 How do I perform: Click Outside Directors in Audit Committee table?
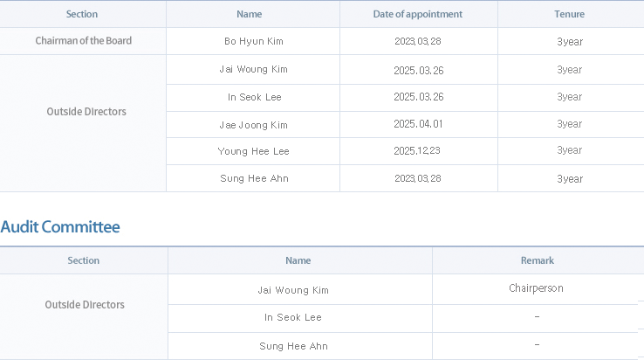[x=85, y=305]
